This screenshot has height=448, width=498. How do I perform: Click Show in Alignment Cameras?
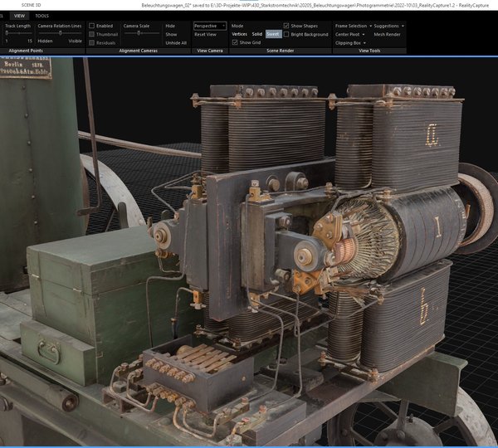coord(171,34)
